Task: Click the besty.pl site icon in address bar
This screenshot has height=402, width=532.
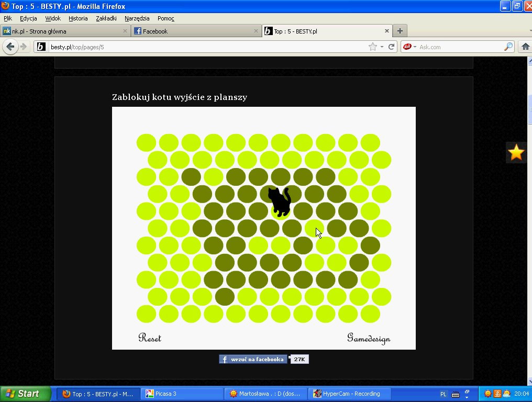Action: click(x=41, y=47)
